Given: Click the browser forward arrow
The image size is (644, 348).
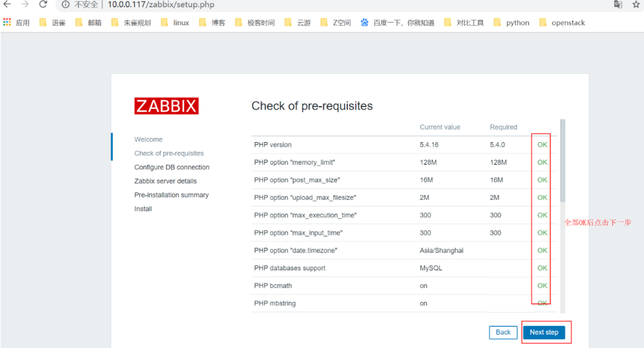Looking at the screenshot, I should 25,5.
